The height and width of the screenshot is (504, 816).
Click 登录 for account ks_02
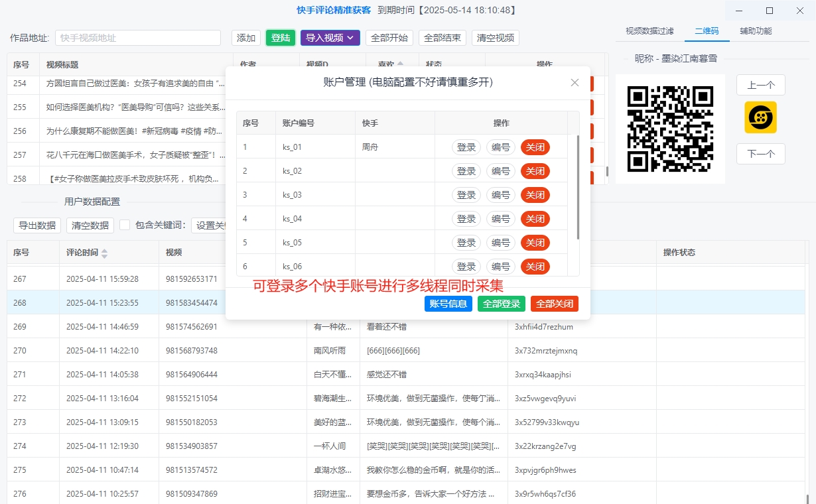pyautogui.click(x=466, y=170)
